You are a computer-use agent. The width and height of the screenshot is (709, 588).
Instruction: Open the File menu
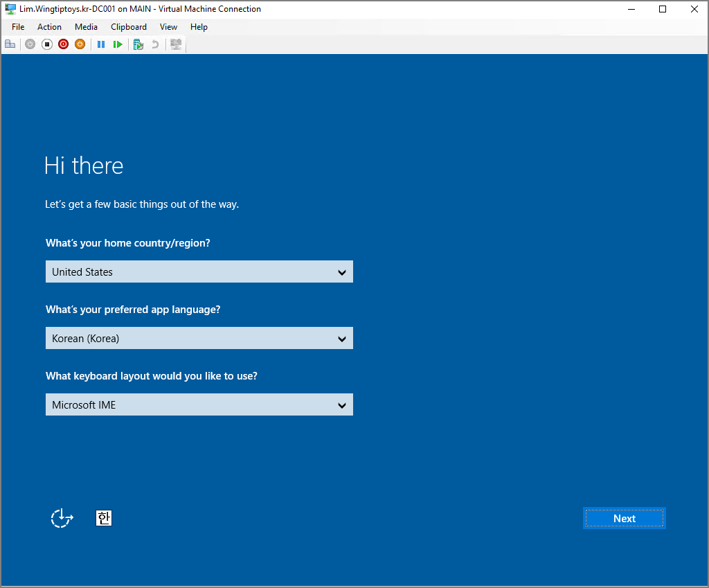(x=18, y=27)
